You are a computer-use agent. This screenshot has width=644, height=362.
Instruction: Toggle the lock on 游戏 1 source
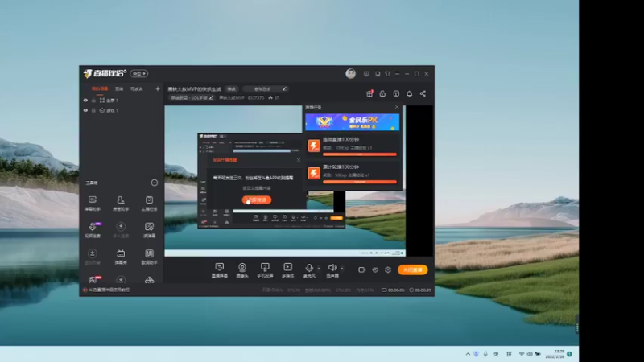point(93,110)
